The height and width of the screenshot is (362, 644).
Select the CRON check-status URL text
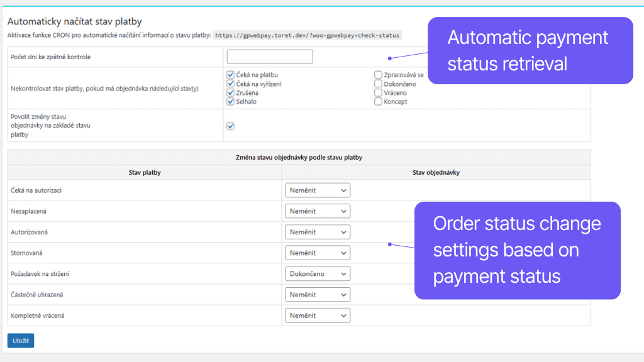307,35
